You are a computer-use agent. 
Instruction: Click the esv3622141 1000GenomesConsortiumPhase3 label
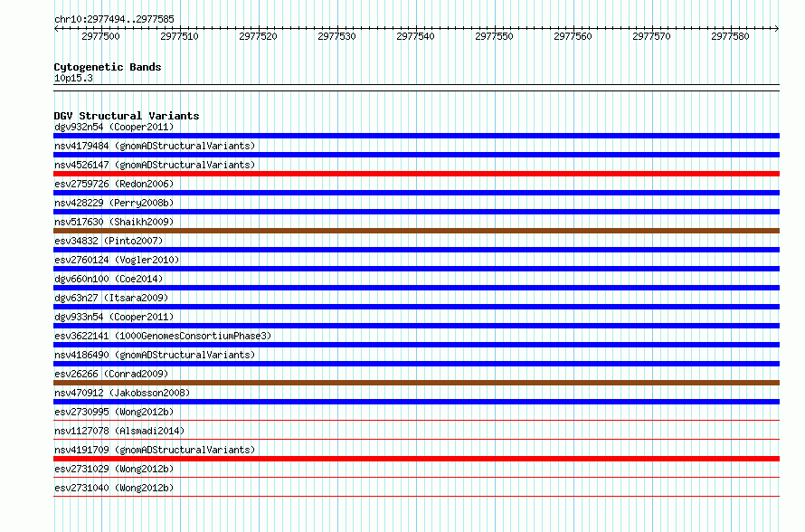tap(163, 336)
